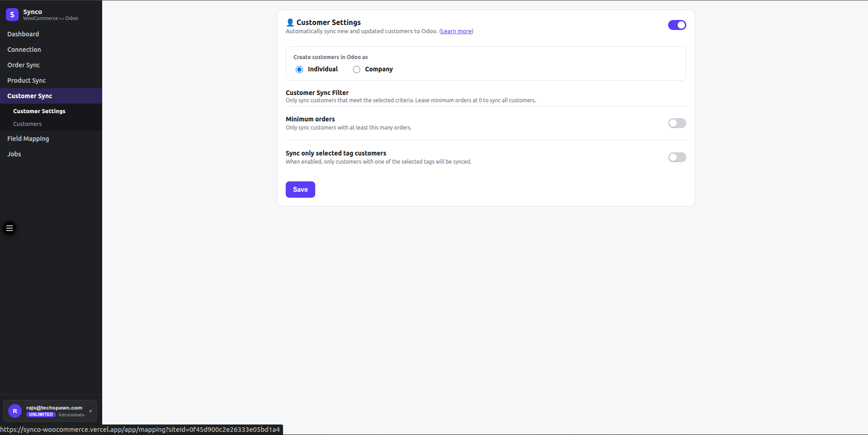
Task: Open Dashboard in the sidebar
Action: (51, 34)
